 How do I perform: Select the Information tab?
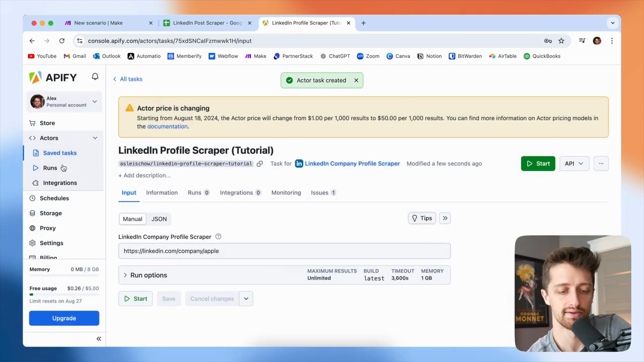(x=162, y=193)
